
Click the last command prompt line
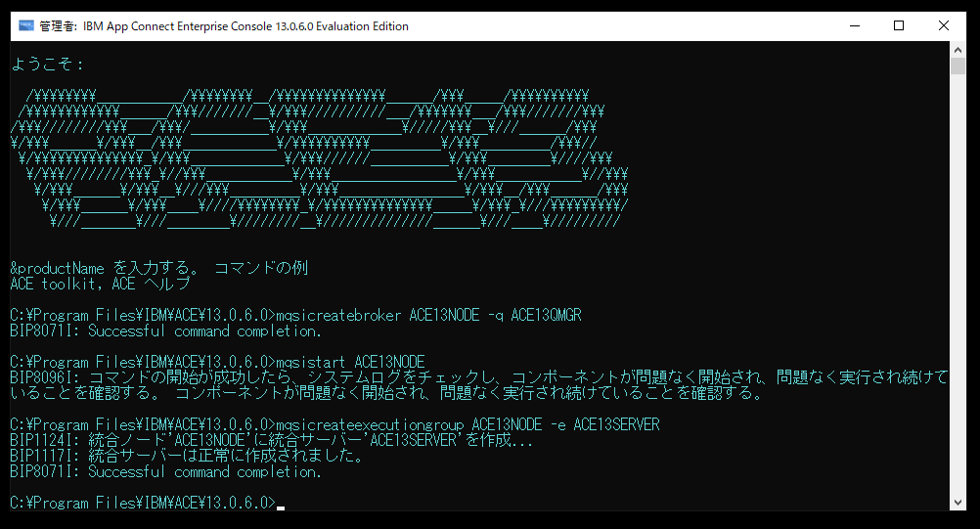(148, 503)
